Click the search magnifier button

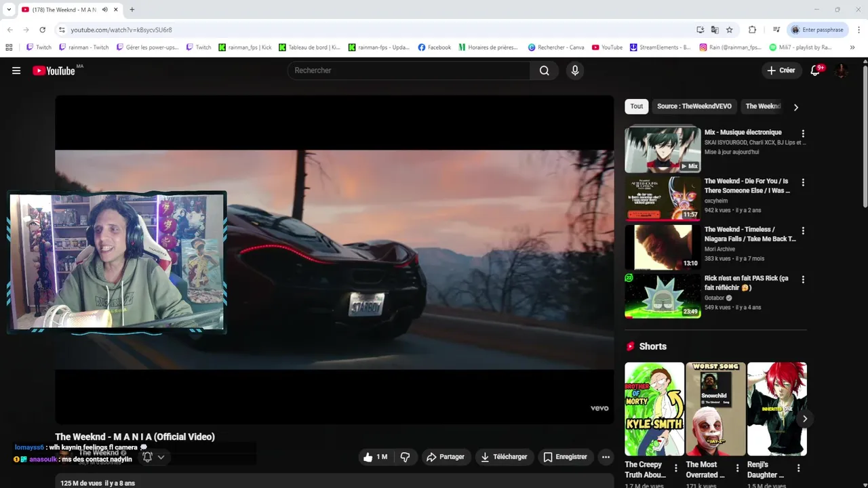(x=544, y=70)
